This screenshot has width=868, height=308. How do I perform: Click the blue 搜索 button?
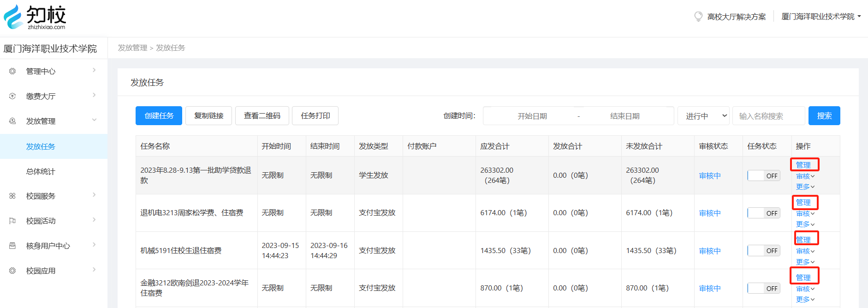click(824, 116)
